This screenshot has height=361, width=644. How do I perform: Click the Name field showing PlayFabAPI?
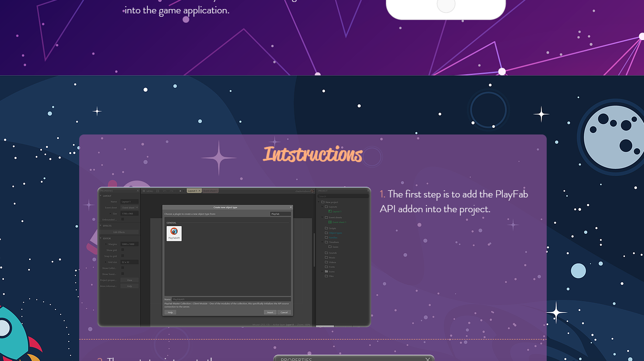[231, 299]
